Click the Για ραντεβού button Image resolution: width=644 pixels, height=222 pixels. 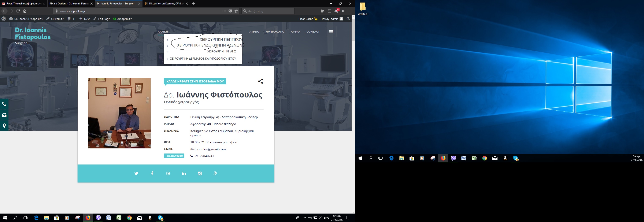[174, 156]
